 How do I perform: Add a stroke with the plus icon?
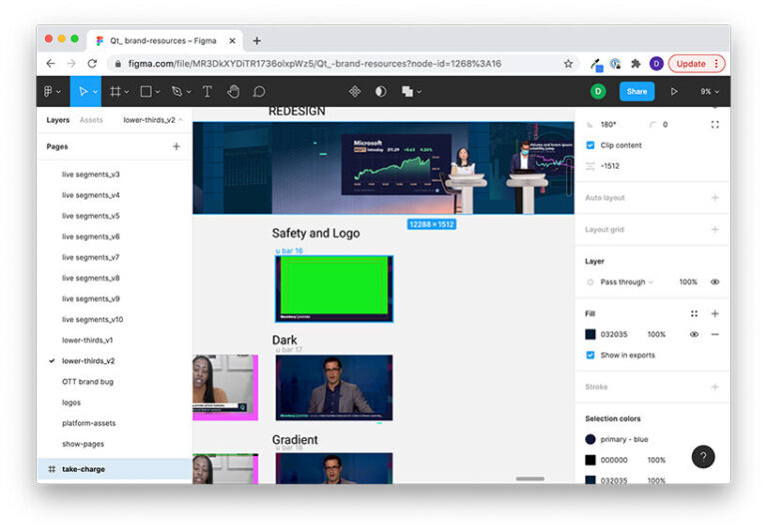click(714, 386)
